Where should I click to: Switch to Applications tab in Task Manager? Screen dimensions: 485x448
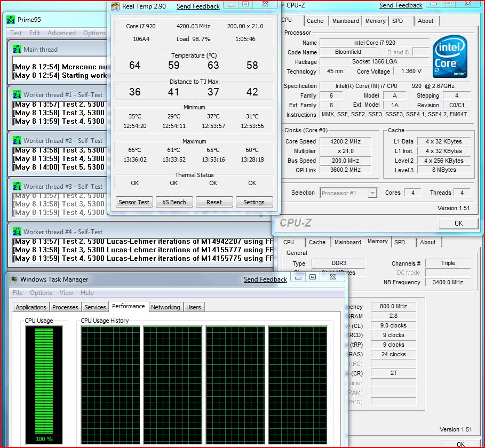tap(31, 307)
